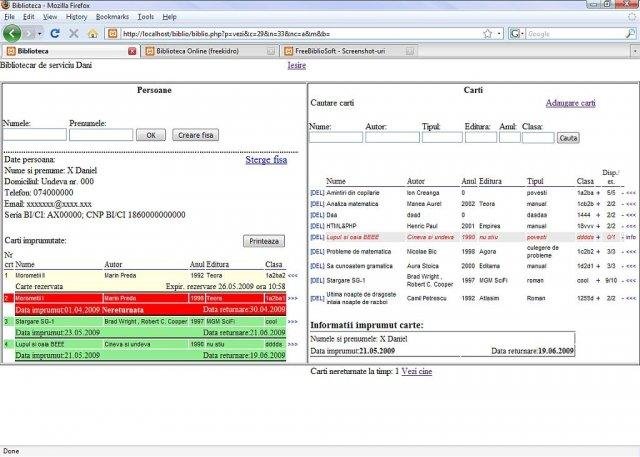The image size is (640, 457).
Task: Focus the Clasa search field
Action: coord(538,138)
